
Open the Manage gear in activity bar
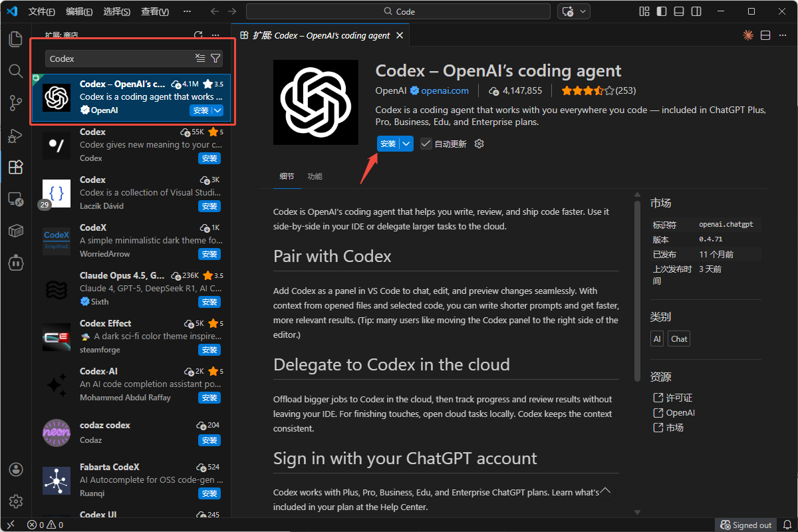(16, 501)
